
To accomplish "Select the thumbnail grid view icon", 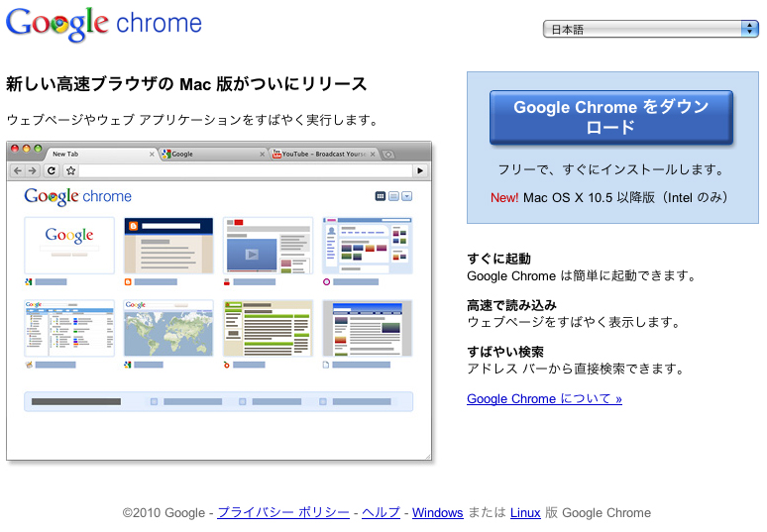I will pyautogui.click(x=381, y=196).
